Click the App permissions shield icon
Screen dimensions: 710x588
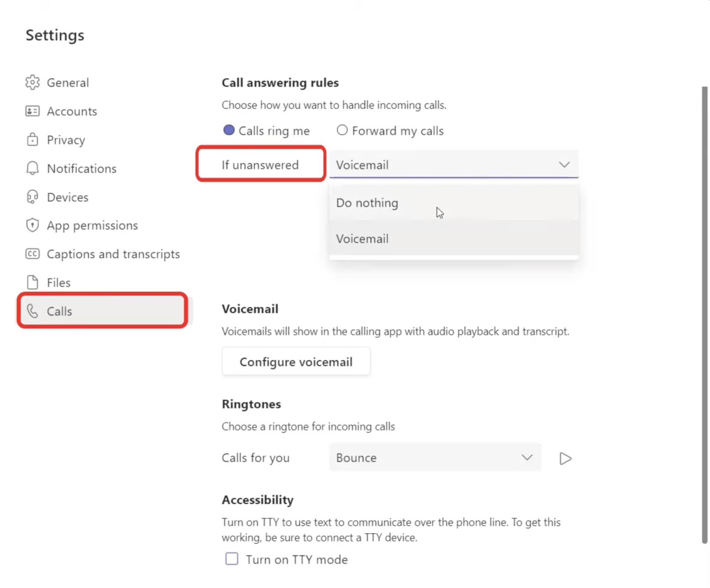pyautogui.click(x=32, y=225)
